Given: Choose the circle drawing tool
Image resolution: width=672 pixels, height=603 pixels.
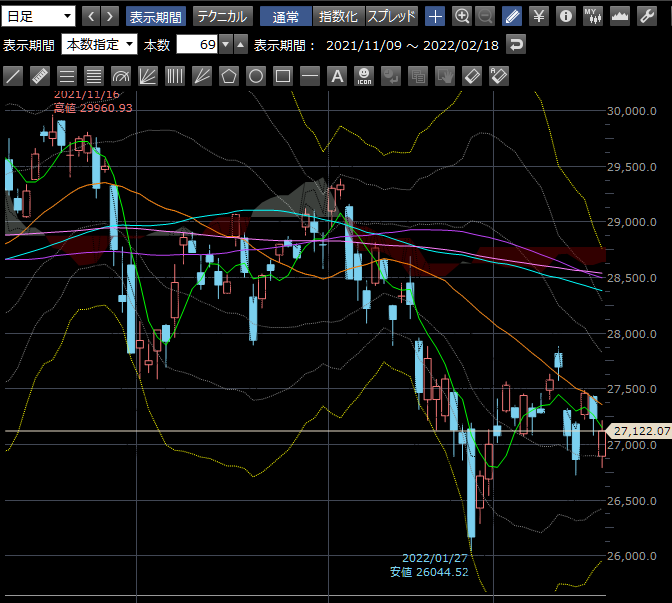Looking at the screenshot, I should tap(256, 75).
